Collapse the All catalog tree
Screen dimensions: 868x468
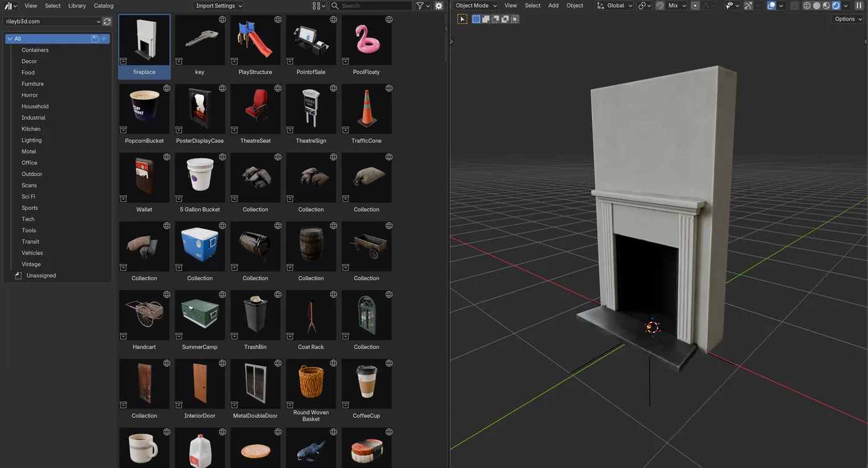click(10, 38)
